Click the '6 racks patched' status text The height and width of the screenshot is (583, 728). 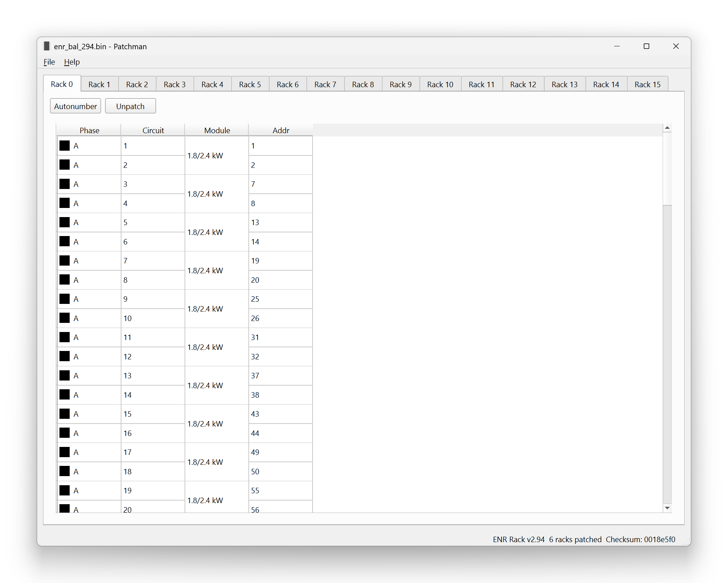coord(575,539)
